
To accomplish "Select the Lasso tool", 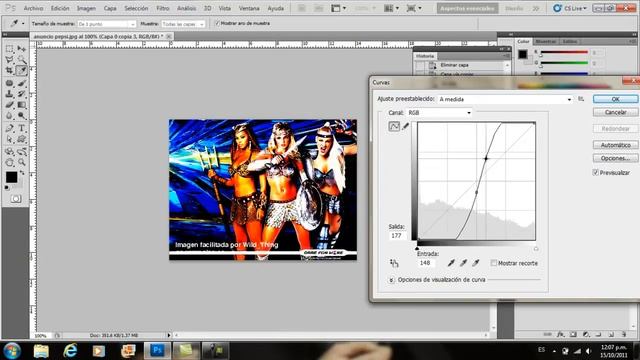I will coord(9,60).
